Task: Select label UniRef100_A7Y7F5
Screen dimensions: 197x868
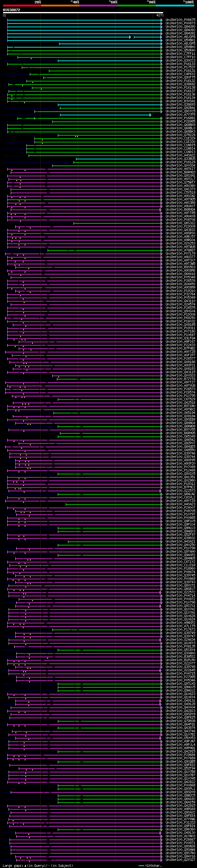Action: point(180,115)
